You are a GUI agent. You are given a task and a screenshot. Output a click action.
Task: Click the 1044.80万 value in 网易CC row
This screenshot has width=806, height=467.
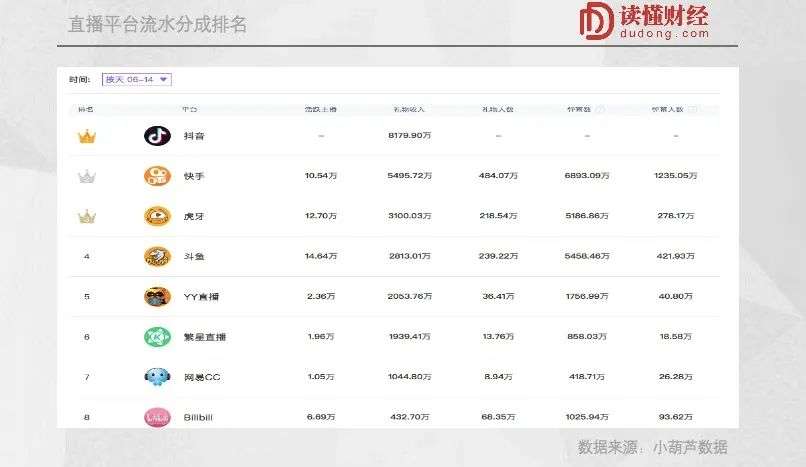pyautogui.click(x=410, y=377)
